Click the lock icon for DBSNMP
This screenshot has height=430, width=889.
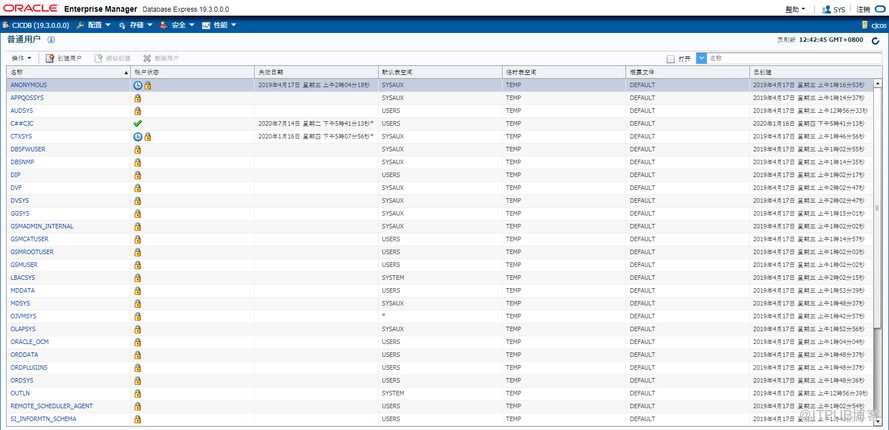coord(137,162)
